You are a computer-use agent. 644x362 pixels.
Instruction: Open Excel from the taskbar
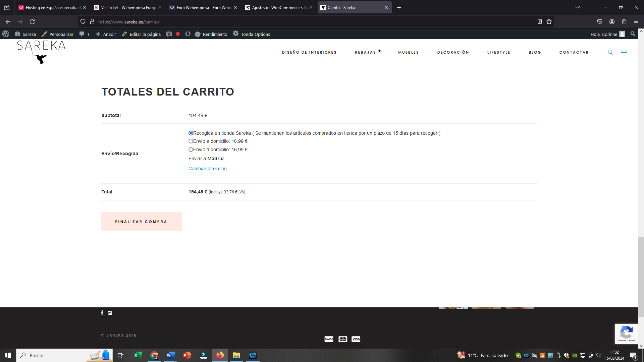[x=138, y=355]
